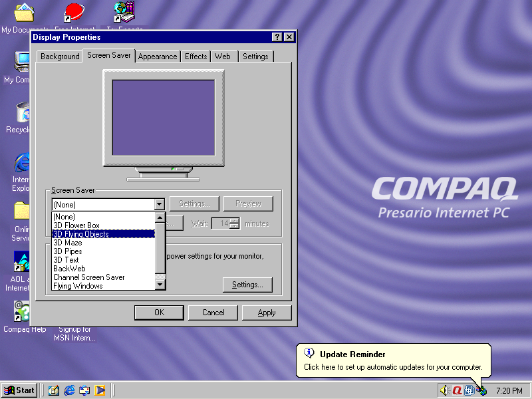The width and height of the screenshot is (532, 399).
Task: Switch to the Background tab
Action: tap(60, 57)
